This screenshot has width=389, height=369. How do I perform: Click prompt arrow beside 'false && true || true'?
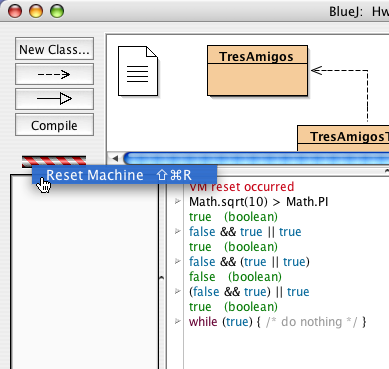[x=178, y=231]
